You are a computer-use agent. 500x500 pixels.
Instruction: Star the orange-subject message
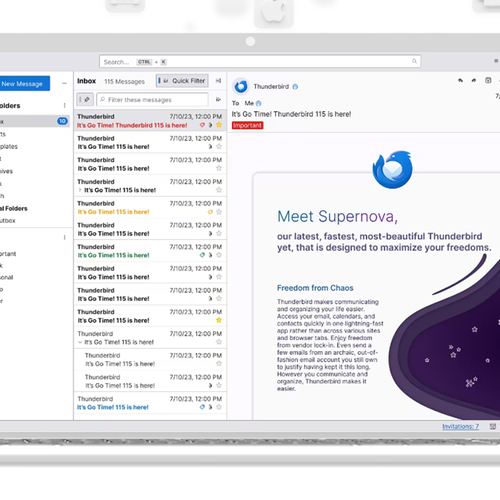tap(219, 212)
